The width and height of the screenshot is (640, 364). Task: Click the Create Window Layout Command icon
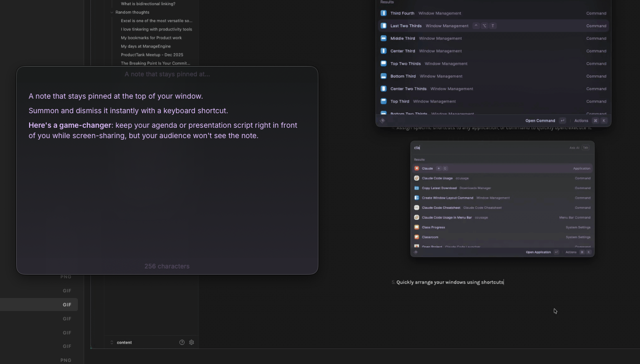(417, 198)
